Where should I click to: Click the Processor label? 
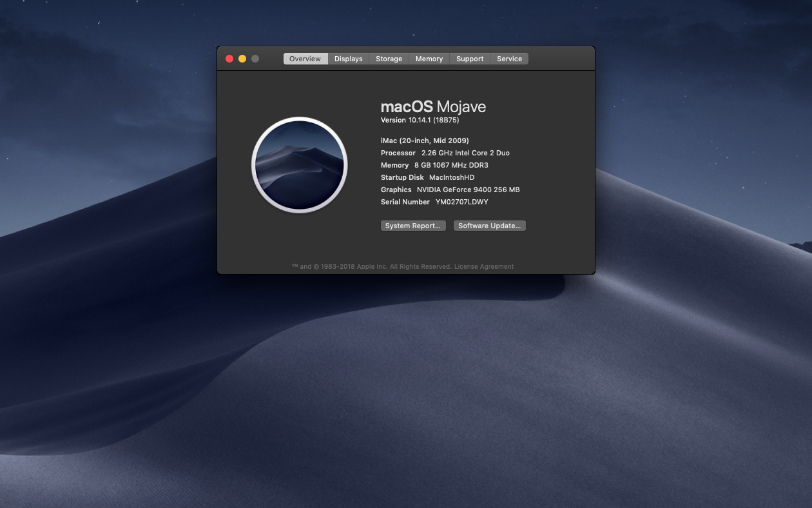[x=398, y=153]
